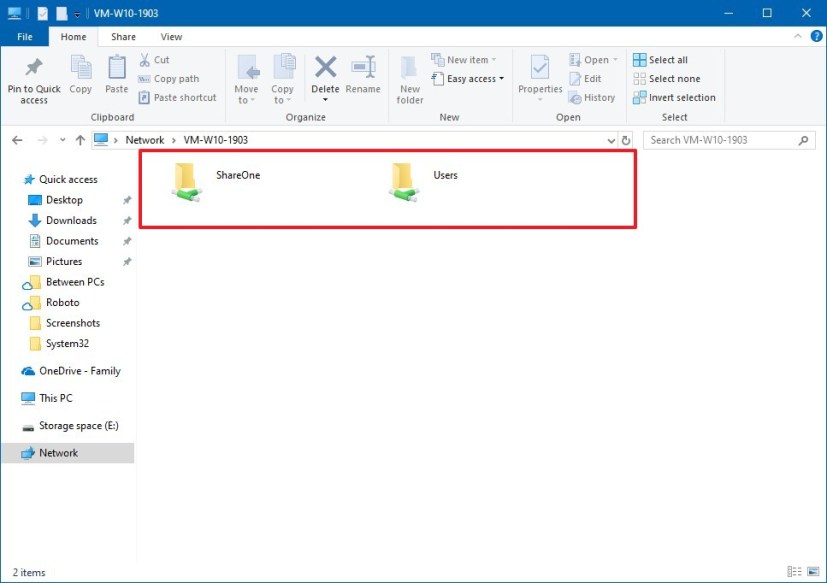
Task: Unpin Downloads using its pin icon
Action: 127,221
